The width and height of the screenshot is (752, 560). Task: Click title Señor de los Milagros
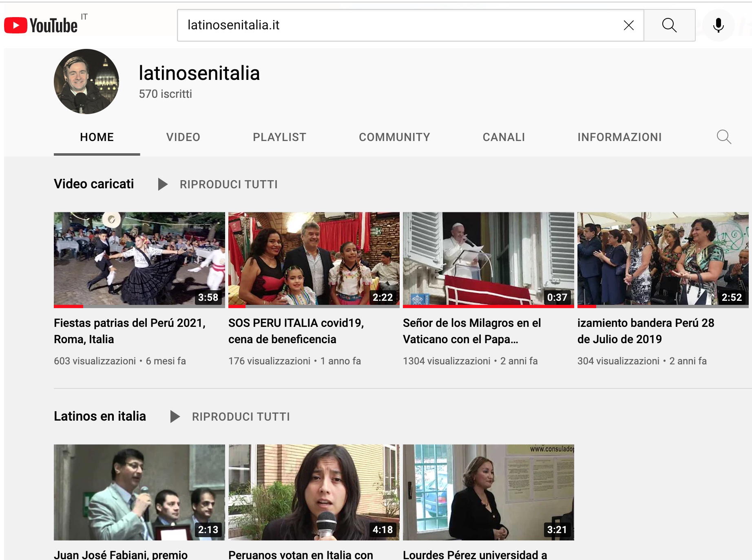[472, 331]
